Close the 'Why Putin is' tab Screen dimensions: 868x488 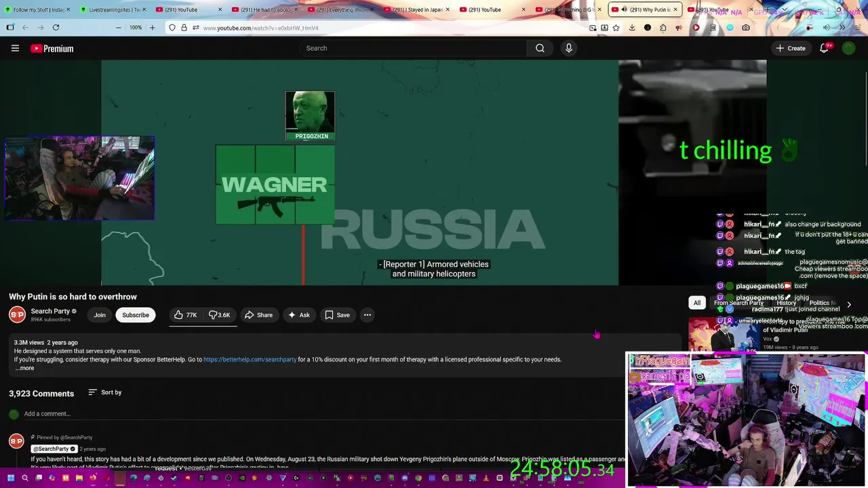(675, 9)
